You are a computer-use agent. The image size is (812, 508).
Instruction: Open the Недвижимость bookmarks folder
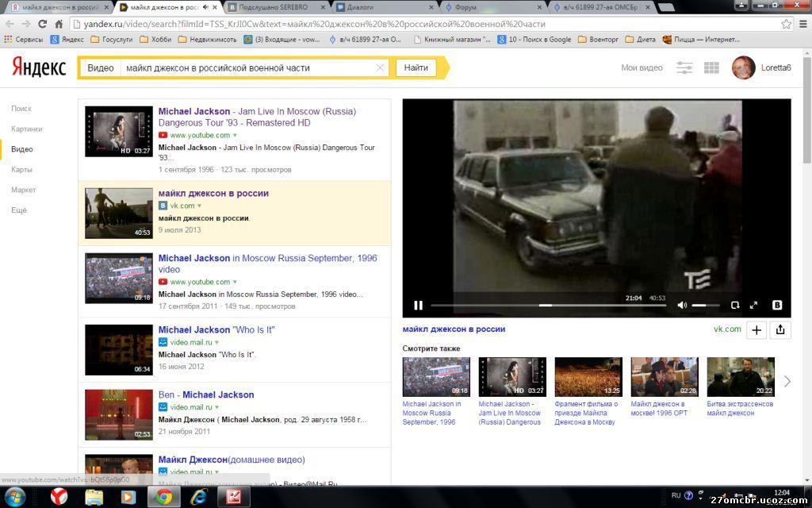[x=207, y=40]
